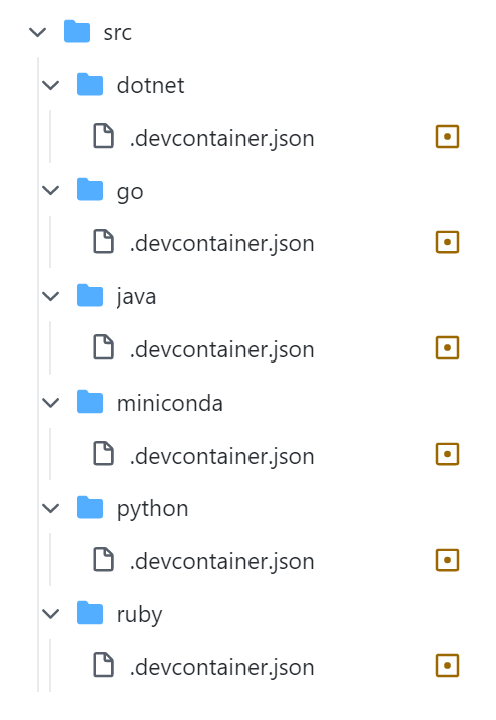Open .devcontainer.json under the python folder
This screenshot has width=496, height=720.
coord(222,562)
